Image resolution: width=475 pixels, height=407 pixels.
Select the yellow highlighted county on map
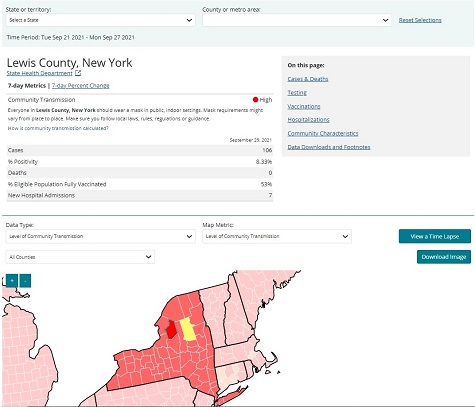[x=188, y=329]
